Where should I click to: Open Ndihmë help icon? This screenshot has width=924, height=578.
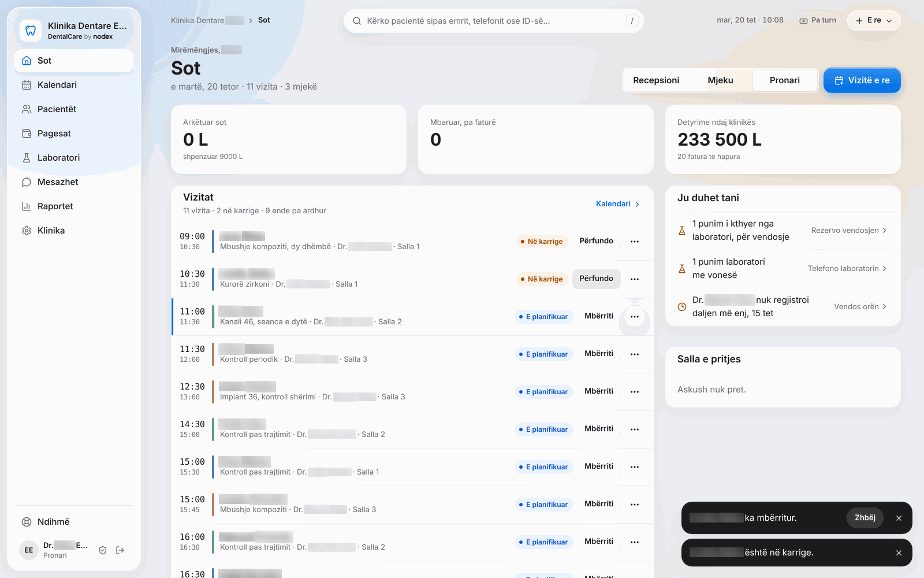tap(27, 522)
